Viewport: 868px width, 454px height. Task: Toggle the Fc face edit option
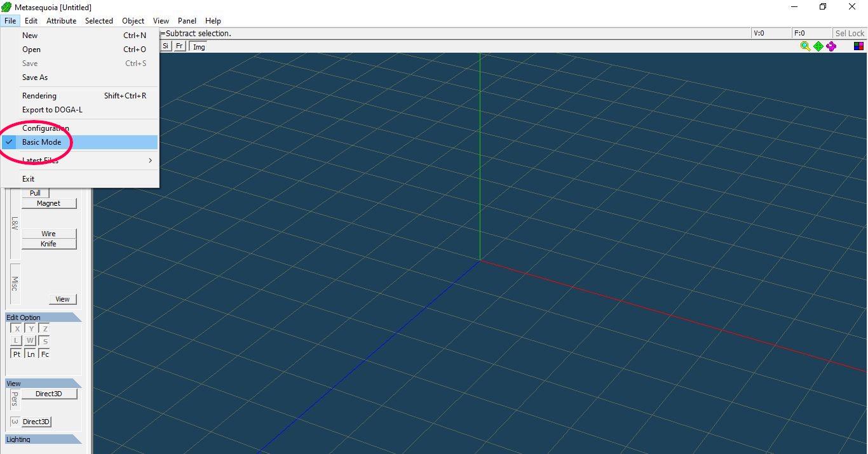pos(44,354)
